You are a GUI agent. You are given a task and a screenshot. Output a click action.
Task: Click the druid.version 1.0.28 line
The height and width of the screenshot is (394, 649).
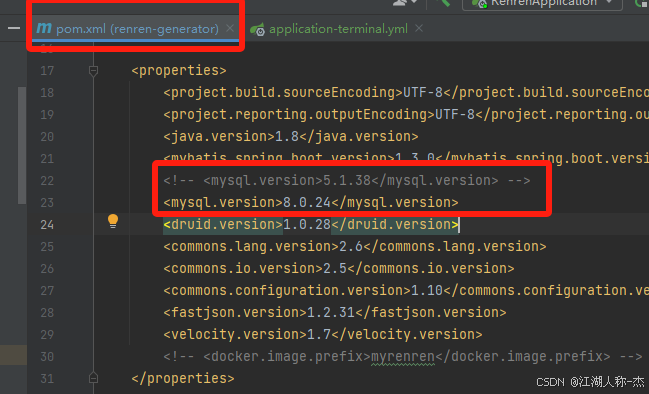click(311, 224)
